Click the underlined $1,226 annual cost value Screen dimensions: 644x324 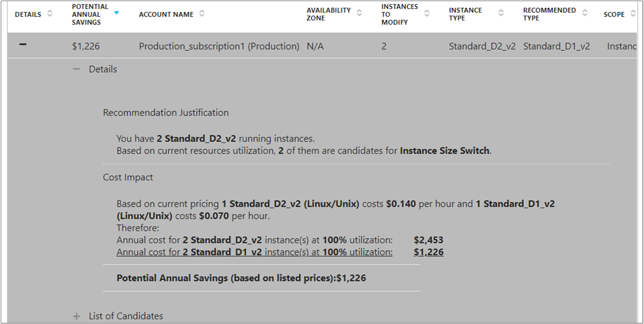(428, 252)
